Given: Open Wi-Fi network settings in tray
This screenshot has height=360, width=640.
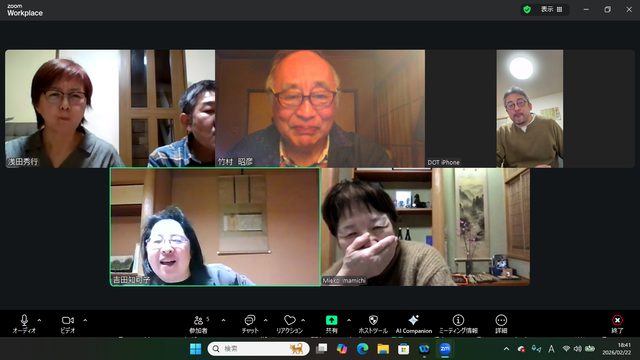Looking at the screenshot, I should coord(566,349).
